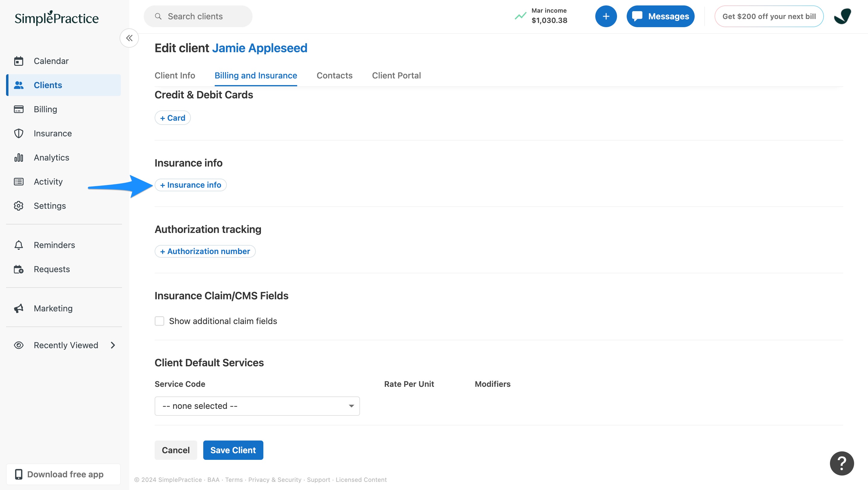Open Requests in the sidebar menu
Viewport: 868px width, 490px height.
pos(63,269)
